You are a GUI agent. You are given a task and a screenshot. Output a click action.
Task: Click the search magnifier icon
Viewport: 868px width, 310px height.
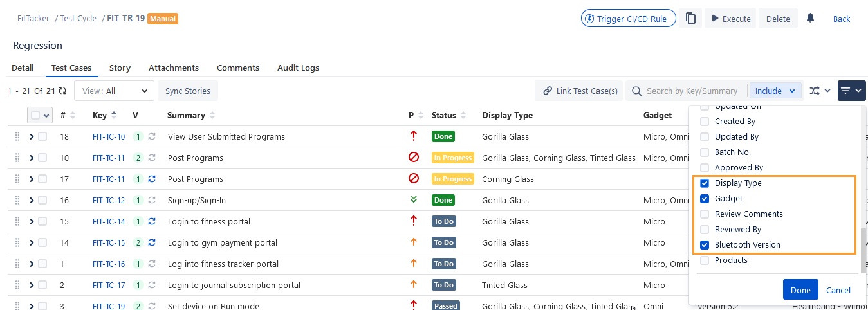637,91
